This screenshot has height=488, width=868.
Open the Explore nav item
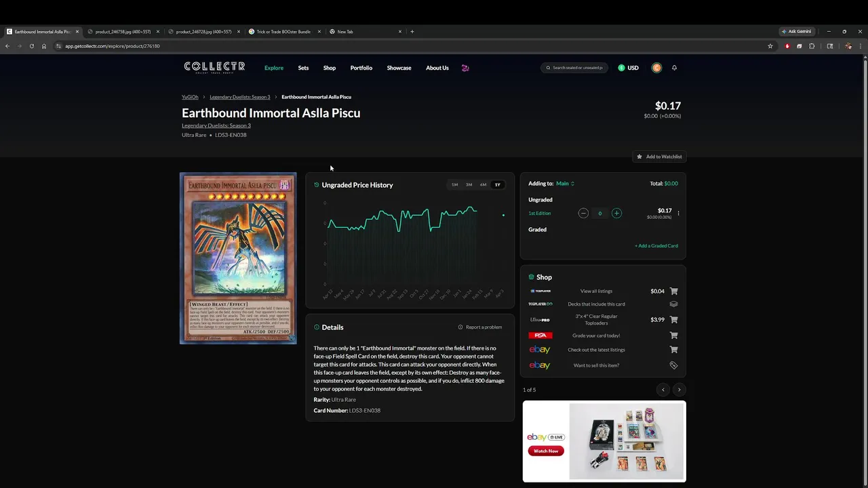click(274, 68)
